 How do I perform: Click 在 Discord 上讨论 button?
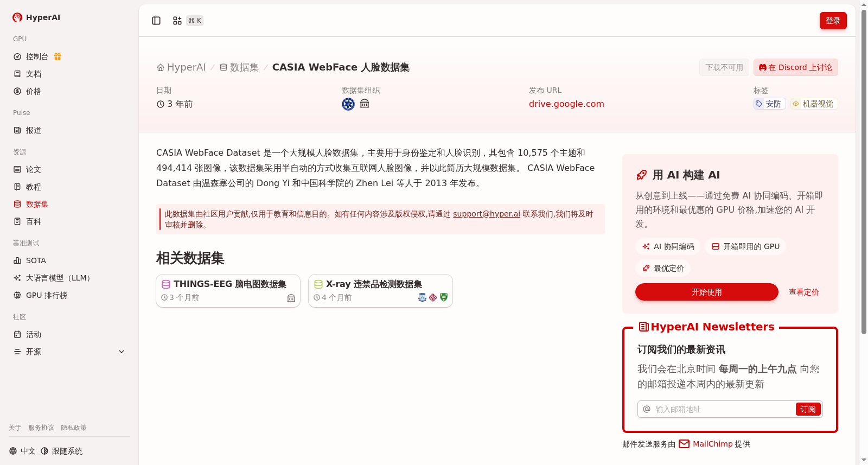pyautogui.click(x=795, y=67)
